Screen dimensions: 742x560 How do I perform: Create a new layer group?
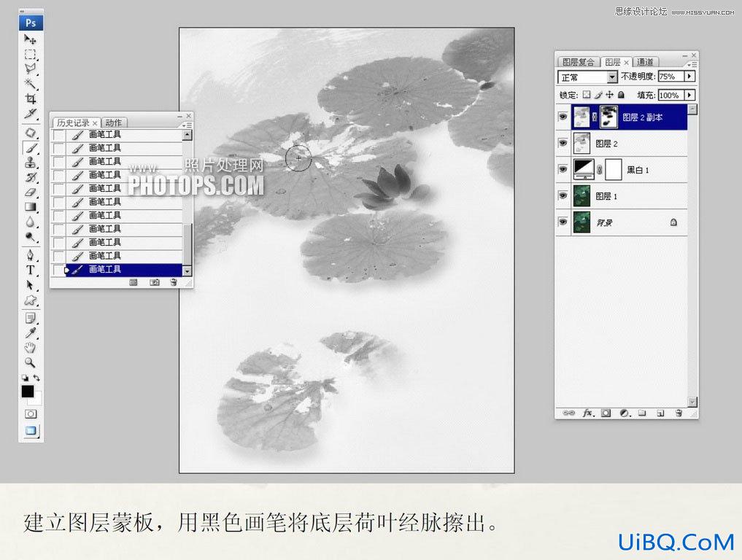(x=642, y=413)
